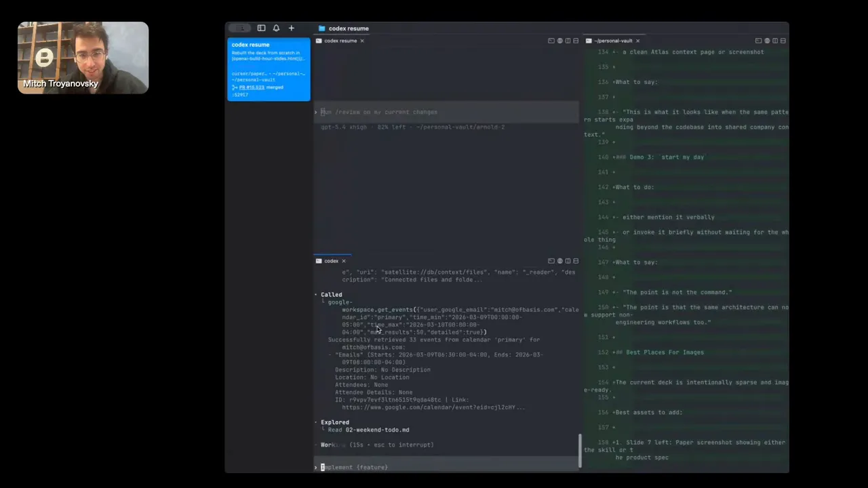Open the google.com calendar event link
The image size is (868, 488).
pyautogui.click(x=433, y=407)
